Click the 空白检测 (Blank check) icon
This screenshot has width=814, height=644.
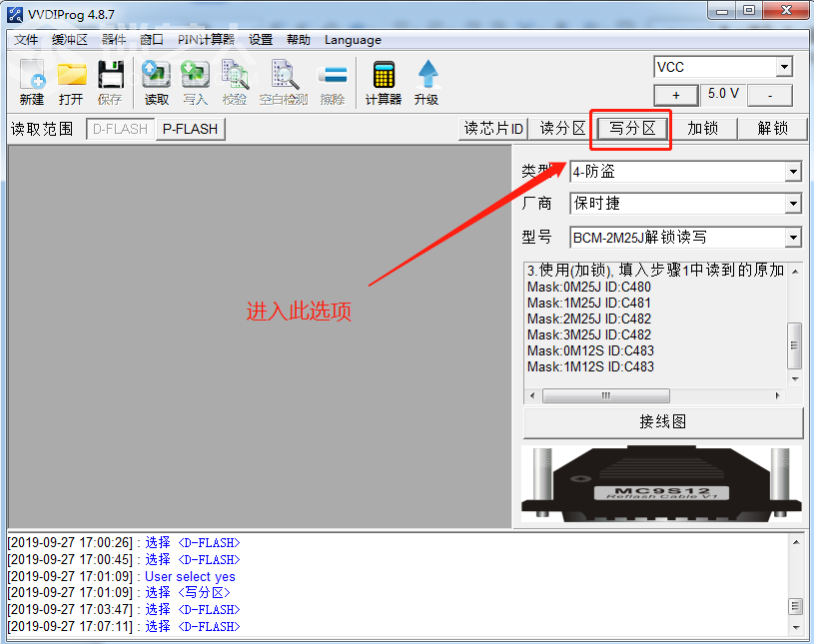point(284,82)
